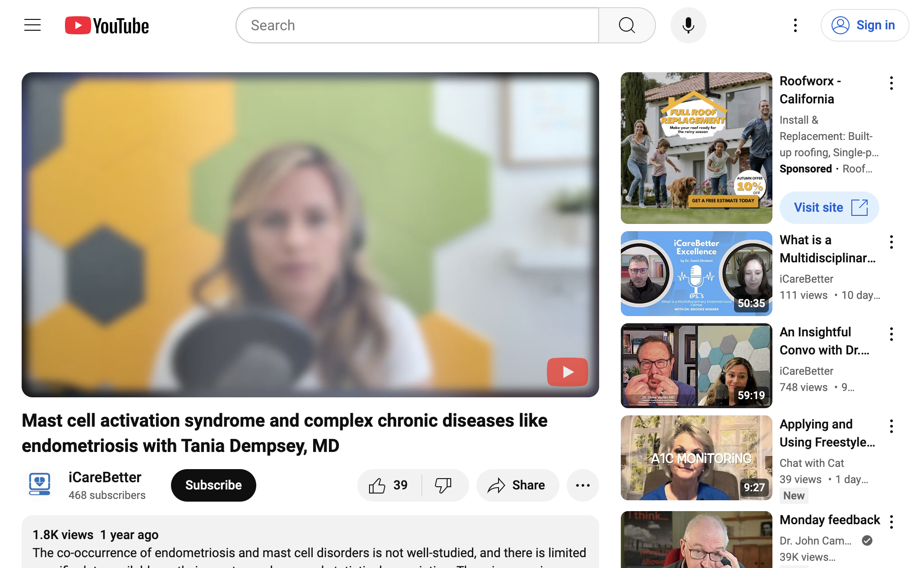Open options for An Insightful Convo video
This screenshot has height=568, width=924.
click(x=892, y=334)
